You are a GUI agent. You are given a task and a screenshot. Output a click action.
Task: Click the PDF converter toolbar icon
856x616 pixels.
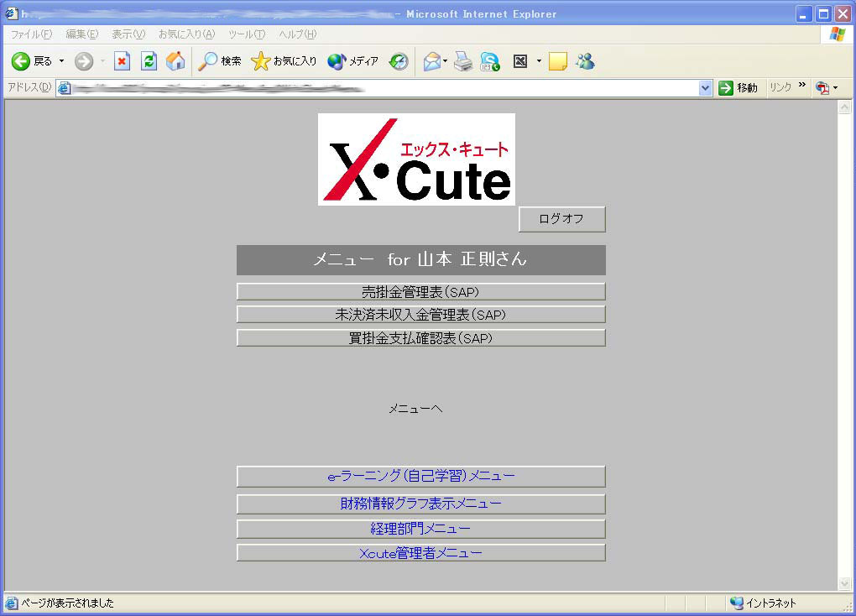point(822,87)
